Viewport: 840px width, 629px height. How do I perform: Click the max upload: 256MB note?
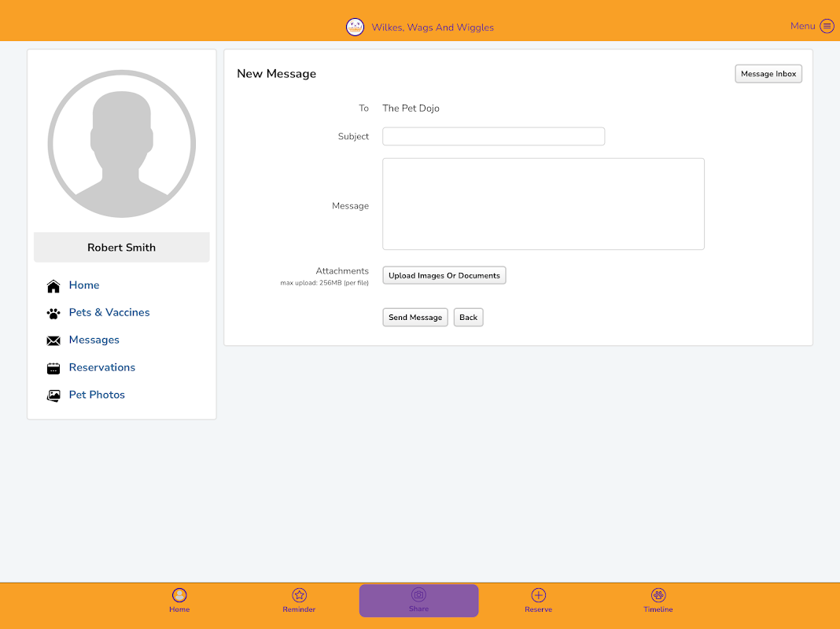[324, 283]
